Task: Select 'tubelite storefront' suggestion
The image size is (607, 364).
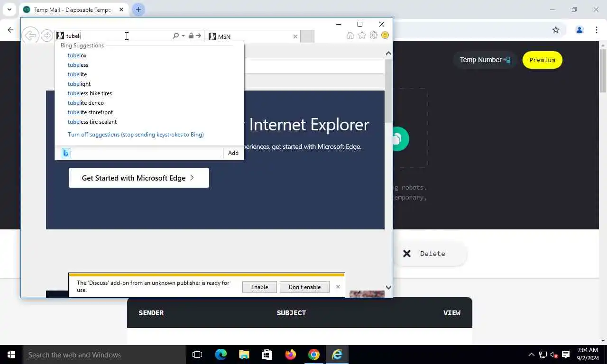Action: point(90,112)
